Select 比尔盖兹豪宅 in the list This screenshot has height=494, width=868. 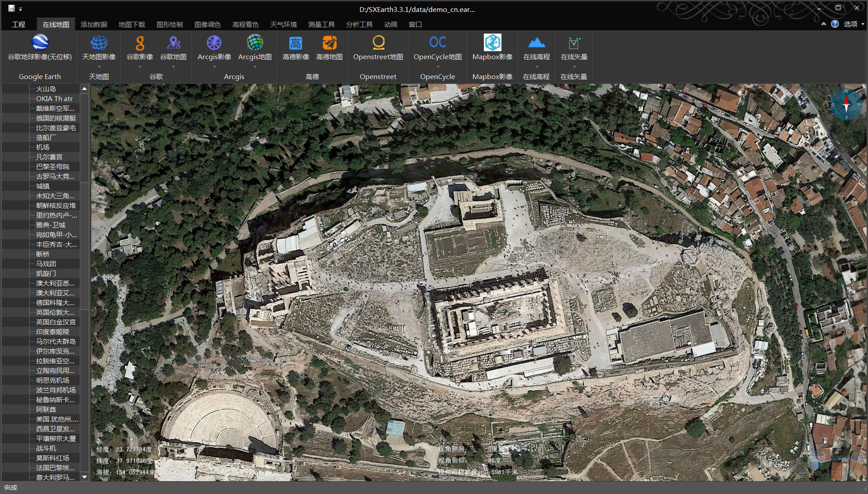[56, 128]
